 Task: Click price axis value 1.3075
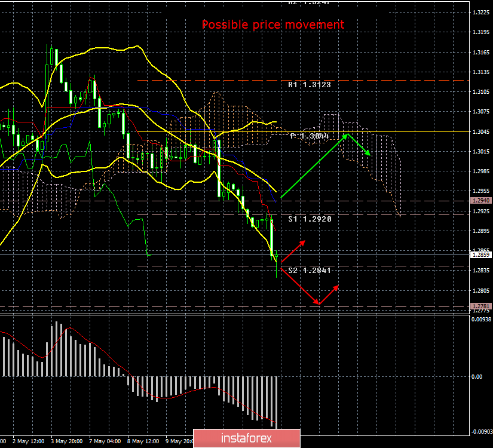482,112
